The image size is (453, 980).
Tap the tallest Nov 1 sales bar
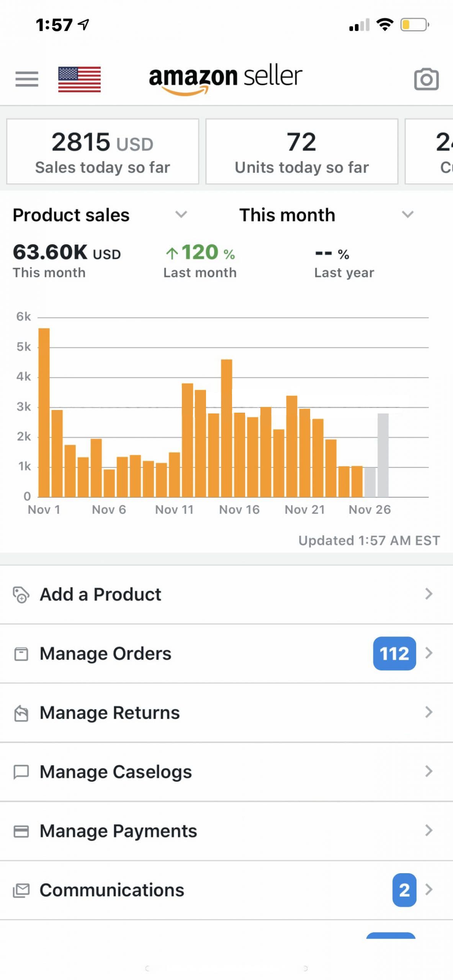[x=44, y=413]
